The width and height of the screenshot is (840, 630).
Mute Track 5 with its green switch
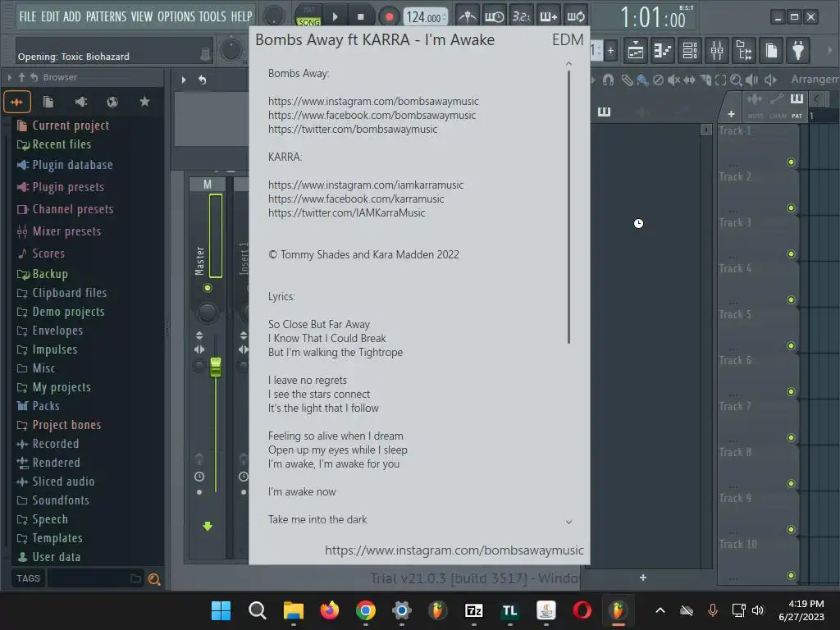[x=791, y=345]
